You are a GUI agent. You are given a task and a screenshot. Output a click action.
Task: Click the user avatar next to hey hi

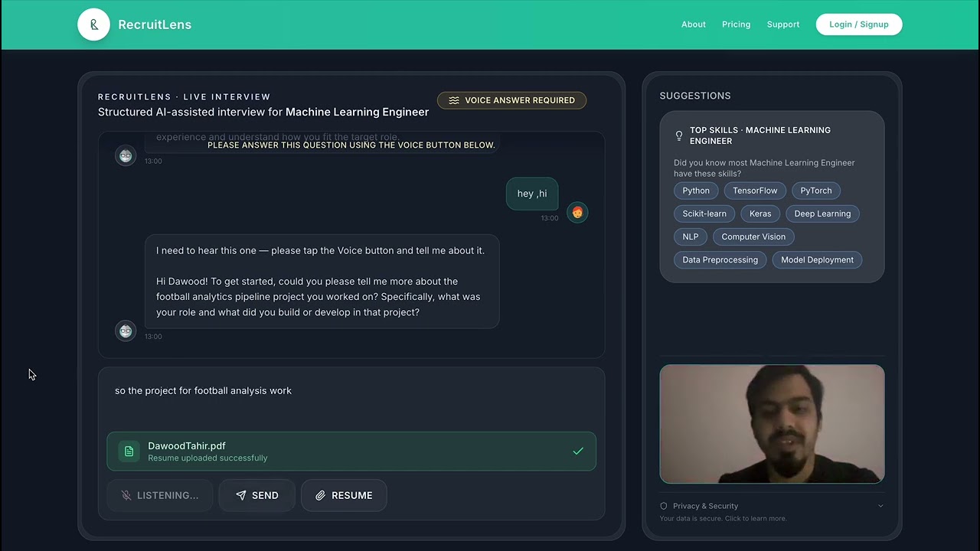tap(577, 212)
